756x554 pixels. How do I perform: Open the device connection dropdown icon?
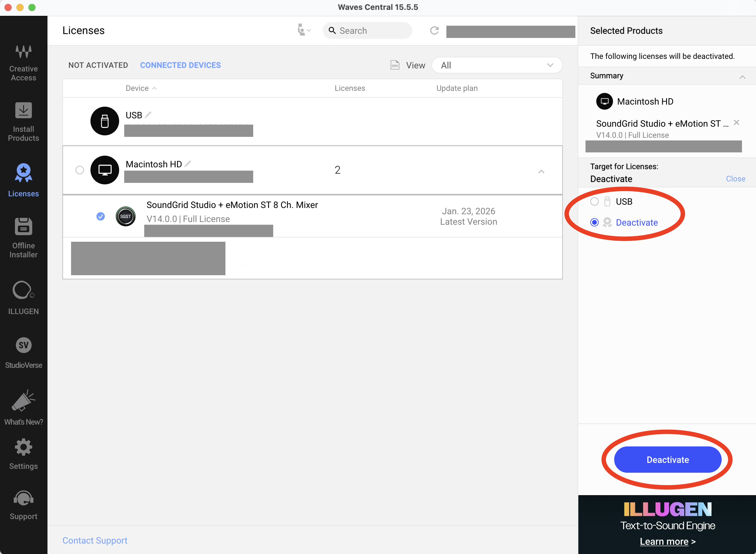(x=304, y=30)
